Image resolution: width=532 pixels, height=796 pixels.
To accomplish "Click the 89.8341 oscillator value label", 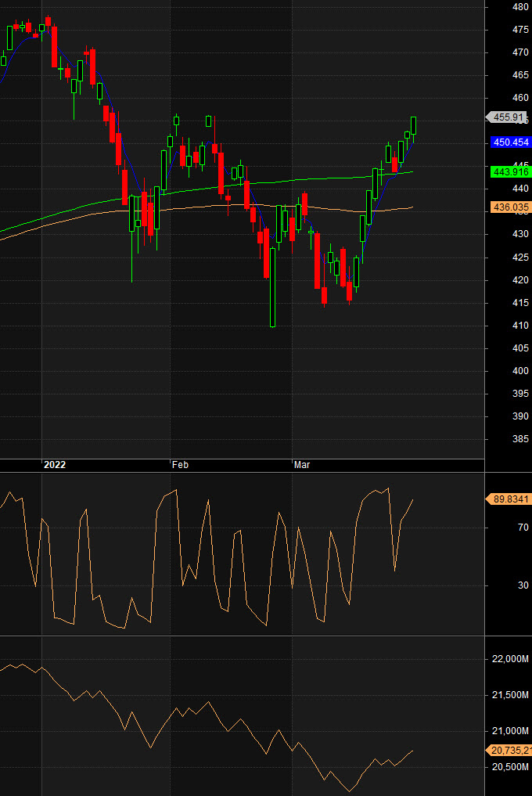I will [x=509, y=499].
